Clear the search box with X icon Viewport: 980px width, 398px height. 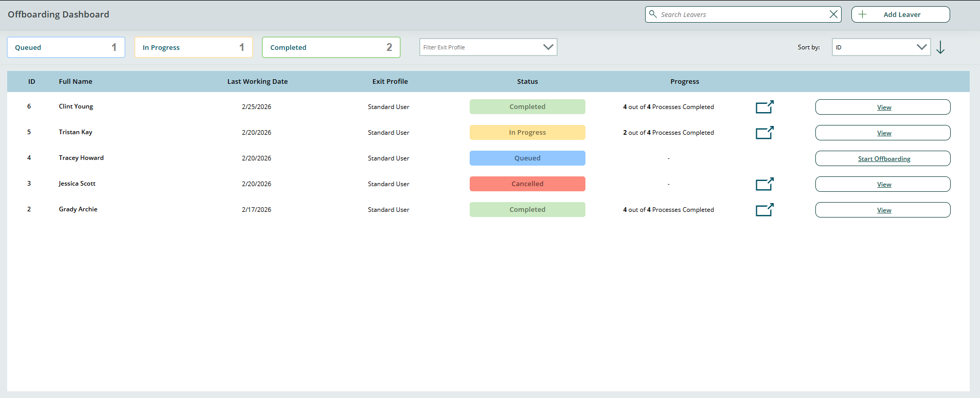point(833,14)
